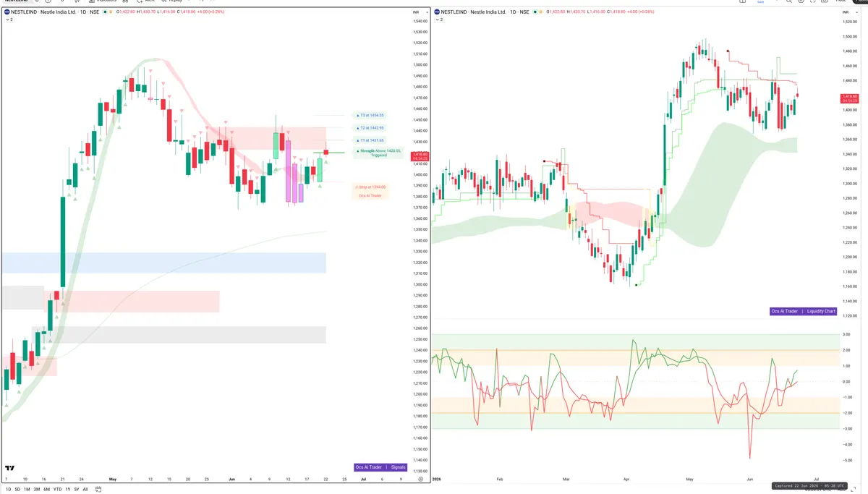Click 1,250.00 on the left price scale

click(x=420, y=339)
